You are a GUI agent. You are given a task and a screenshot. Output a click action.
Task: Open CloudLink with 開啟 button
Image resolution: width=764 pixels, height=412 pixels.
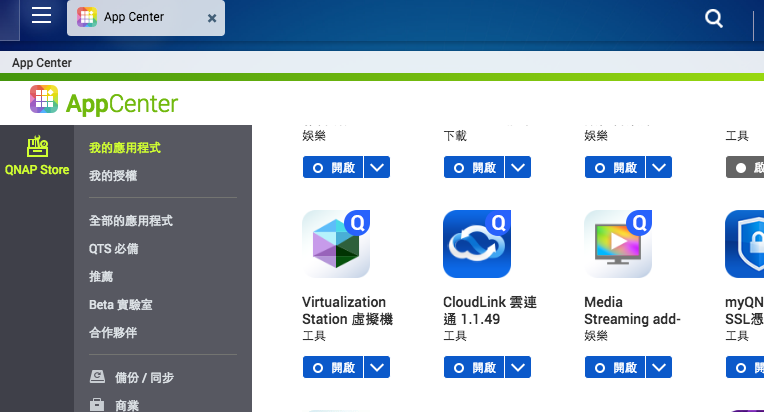[x=474, y=367]
